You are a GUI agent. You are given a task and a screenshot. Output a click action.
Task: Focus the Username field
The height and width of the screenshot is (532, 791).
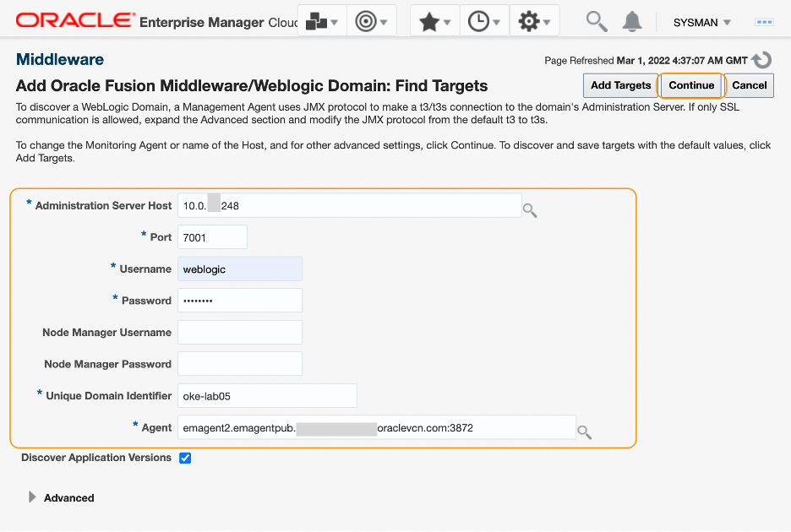(240, 269)
